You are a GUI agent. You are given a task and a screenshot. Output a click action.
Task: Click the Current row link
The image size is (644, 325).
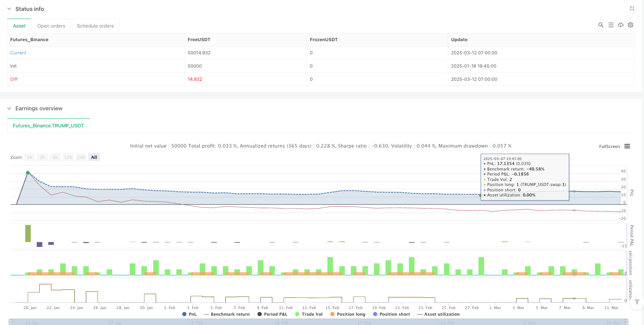click(18, 53)
